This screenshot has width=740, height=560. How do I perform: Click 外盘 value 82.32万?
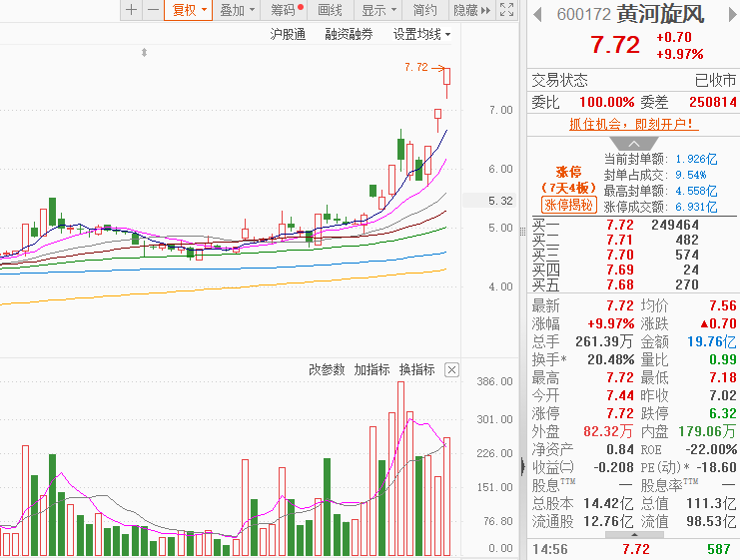coord(608,431)
